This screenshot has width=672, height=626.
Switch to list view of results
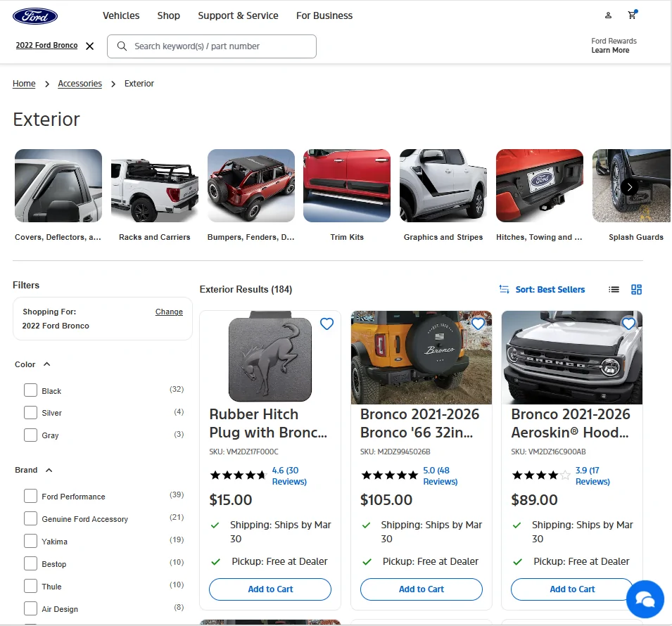point(613,289)
